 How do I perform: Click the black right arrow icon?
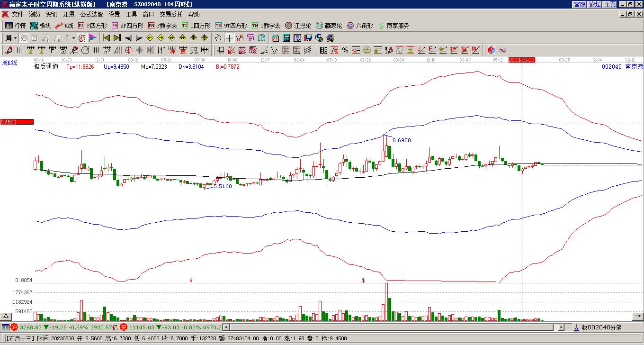click(139, 38)
